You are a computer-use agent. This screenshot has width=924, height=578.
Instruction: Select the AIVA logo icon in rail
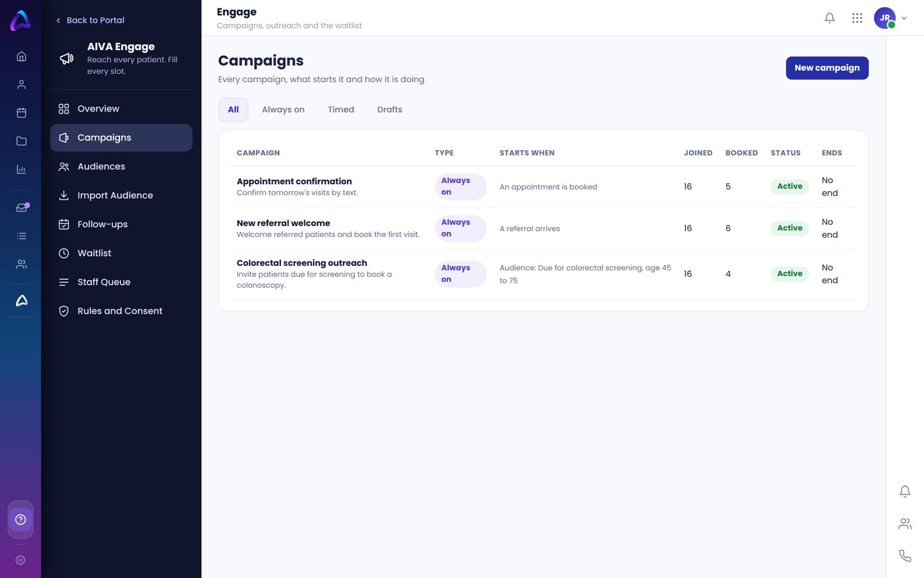tap(21, 301)
